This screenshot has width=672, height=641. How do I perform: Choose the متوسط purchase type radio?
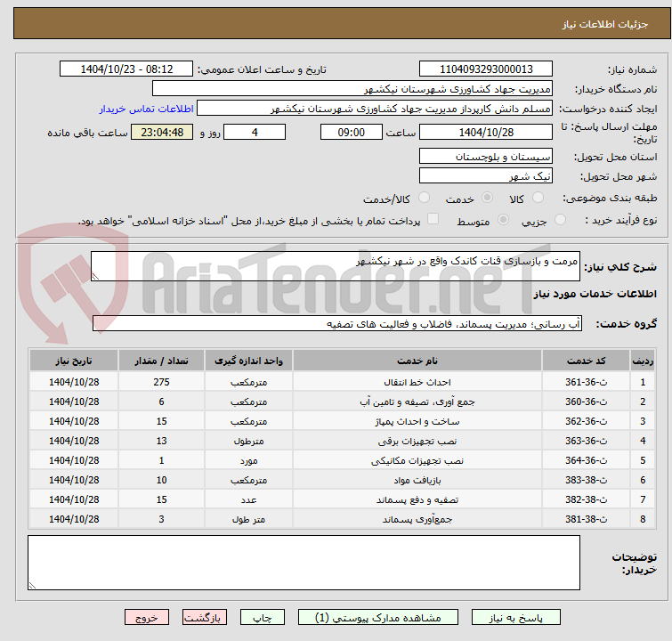tap(503, 220)
